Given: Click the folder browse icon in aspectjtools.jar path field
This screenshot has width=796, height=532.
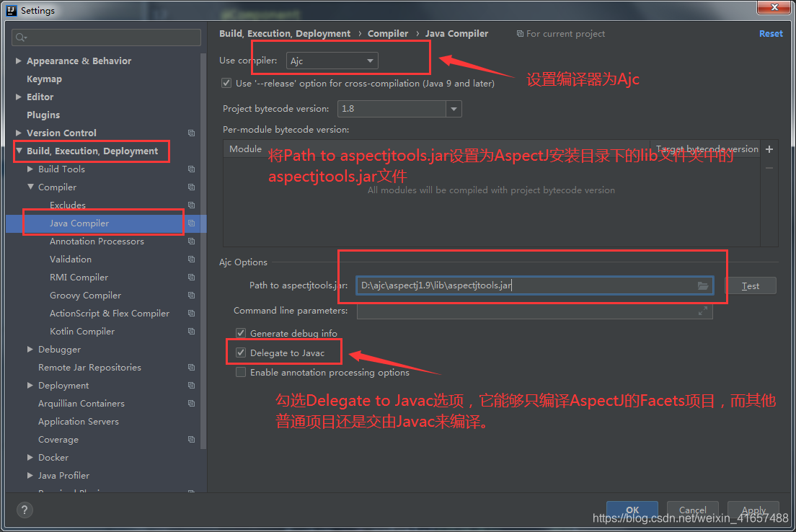Looking at the screenshot, I should (x=702, y=285).
